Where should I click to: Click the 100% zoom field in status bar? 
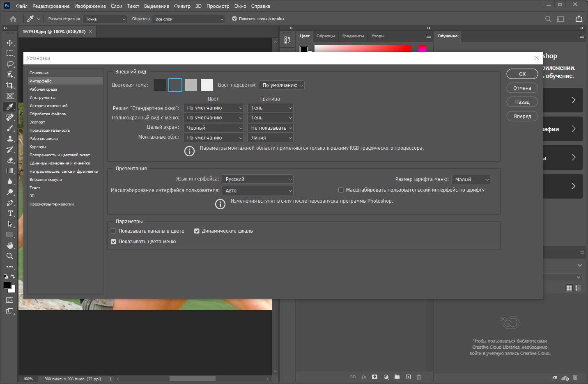28,379
